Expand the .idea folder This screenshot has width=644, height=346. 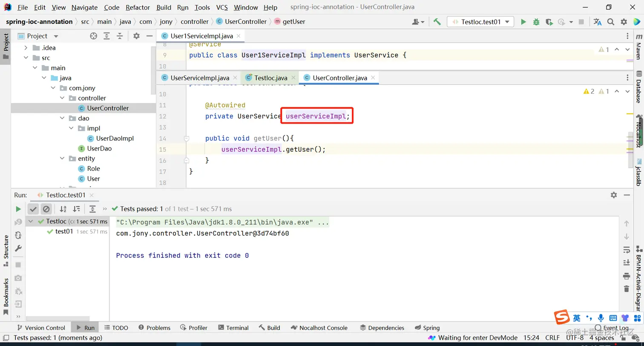[26, 48]
